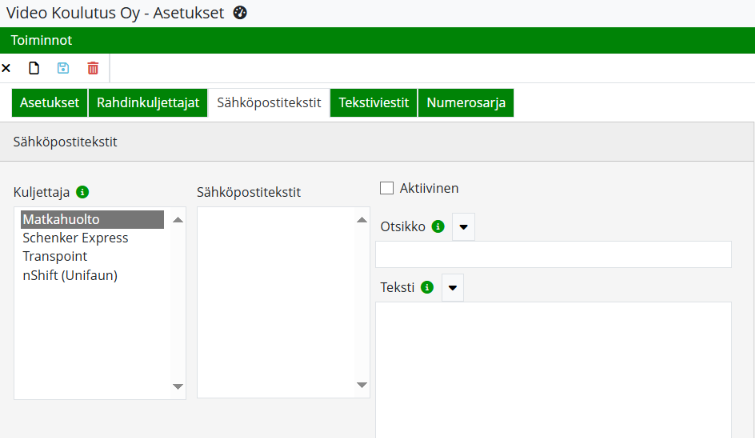Open the Otsikko dropdown arrow
Screen dimensions: 755x438
click(x=463, y=227)
